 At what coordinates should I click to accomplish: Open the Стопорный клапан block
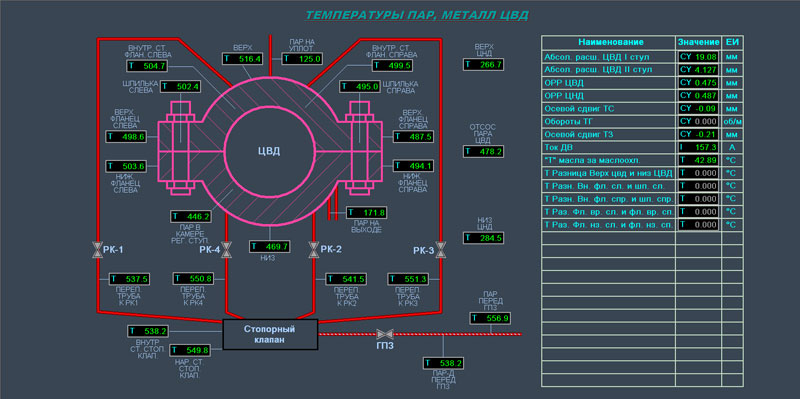tap(270, 334)
